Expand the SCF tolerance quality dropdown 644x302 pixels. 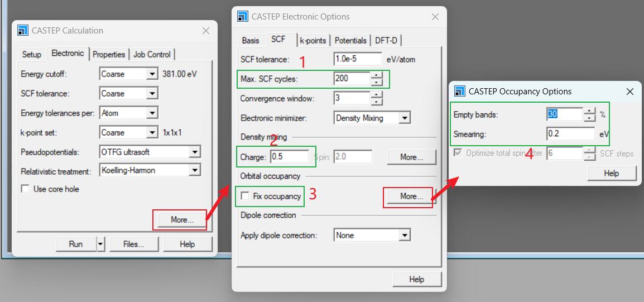tap(152, 93)
